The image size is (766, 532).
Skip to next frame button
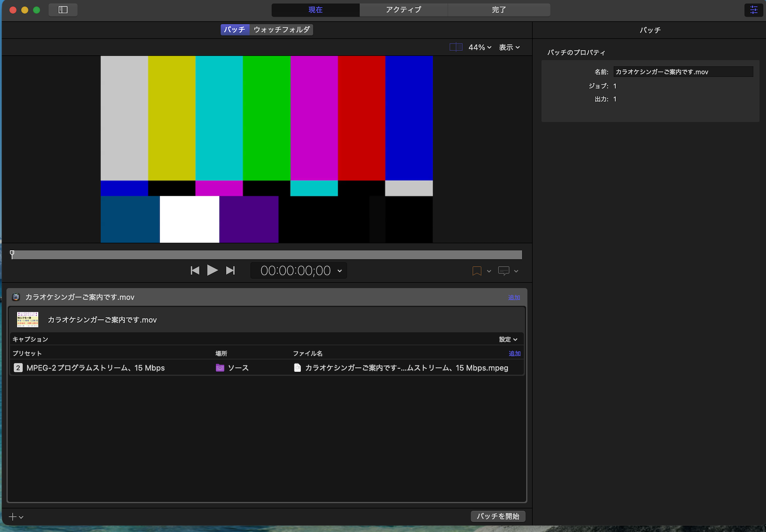point(230,270)
